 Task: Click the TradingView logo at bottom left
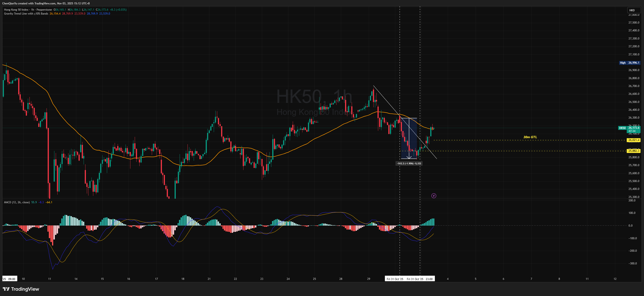21,289
